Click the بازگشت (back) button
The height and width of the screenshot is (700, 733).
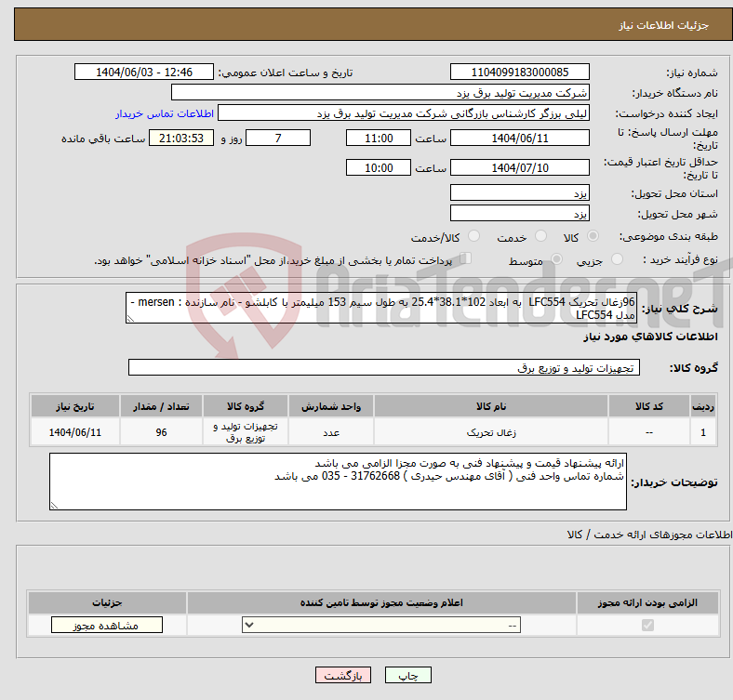tap(344, 676)
